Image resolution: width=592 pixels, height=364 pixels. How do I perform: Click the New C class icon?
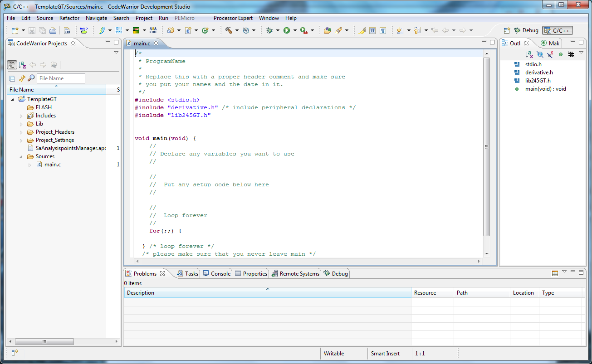pos(205,30)
